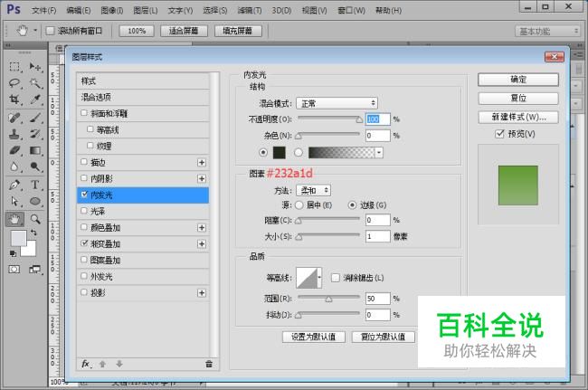The image size is (588, 390).
Task: Open the 等高线 picker arrow
Action: tap(319, 278)
